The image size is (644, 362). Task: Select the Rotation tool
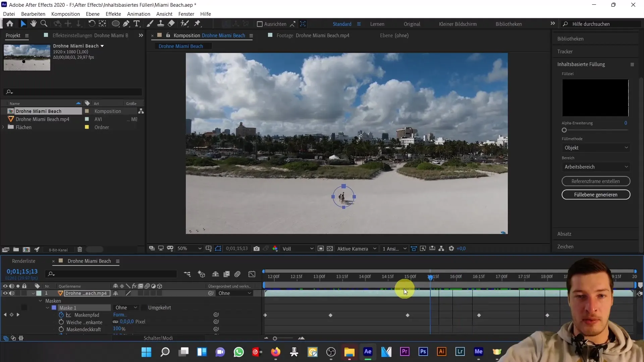(x=91, y=24)
